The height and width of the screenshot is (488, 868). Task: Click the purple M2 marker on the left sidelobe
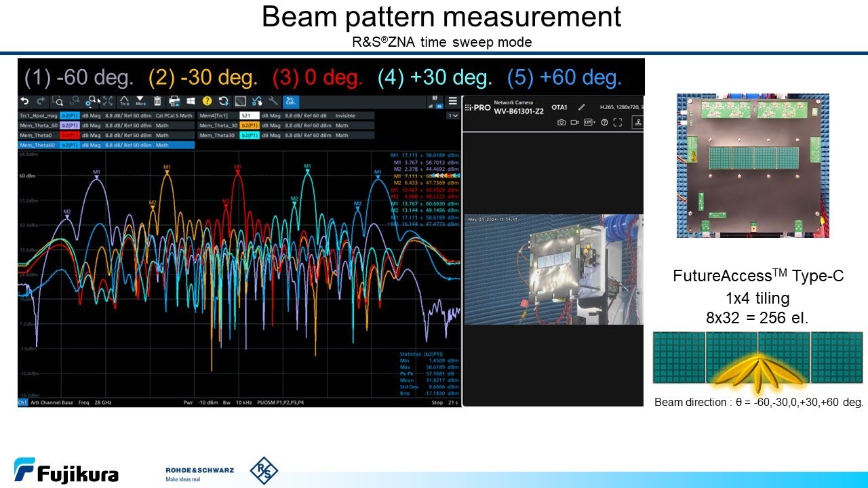point(67,213)
